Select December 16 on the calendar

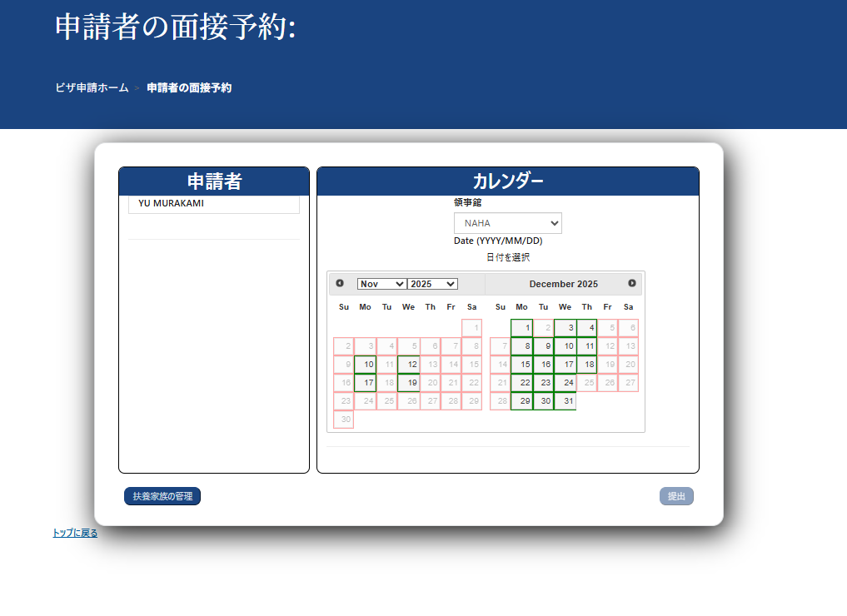click(x=544, y=365)
